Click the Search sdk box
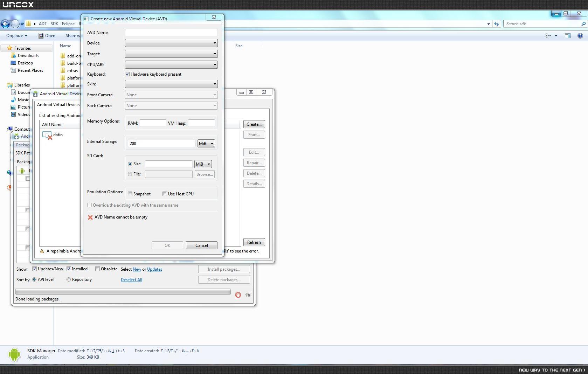The width and height of the screenshot is (588, 374). [x=542, y=24]
